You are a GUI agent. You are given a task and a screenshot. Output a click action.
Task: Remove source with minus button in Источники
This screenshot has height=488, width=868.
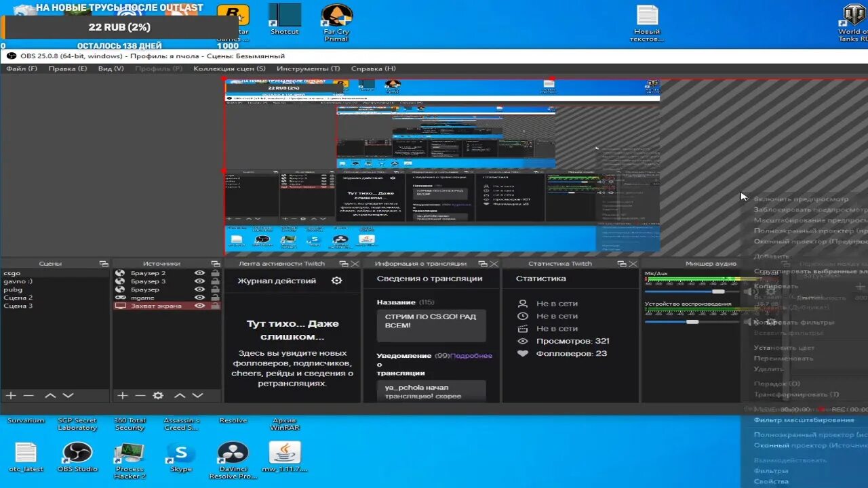click(x=140, y=395)
